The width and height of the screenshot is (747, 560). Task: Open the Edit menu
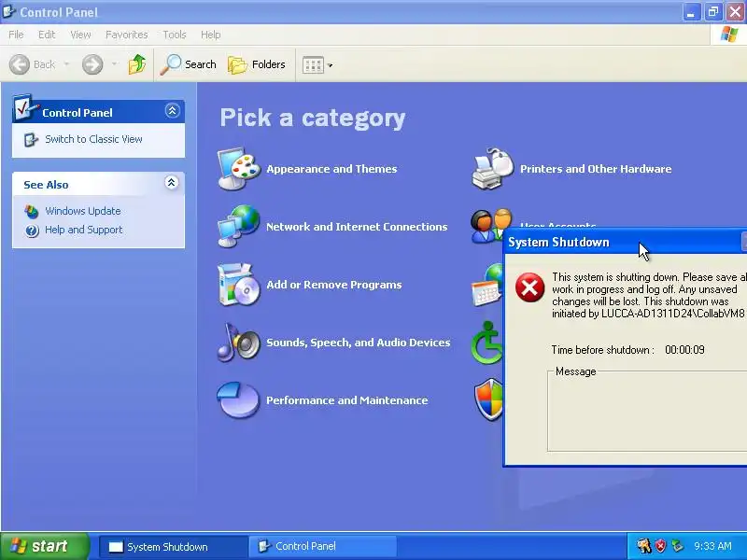[47, 35]
